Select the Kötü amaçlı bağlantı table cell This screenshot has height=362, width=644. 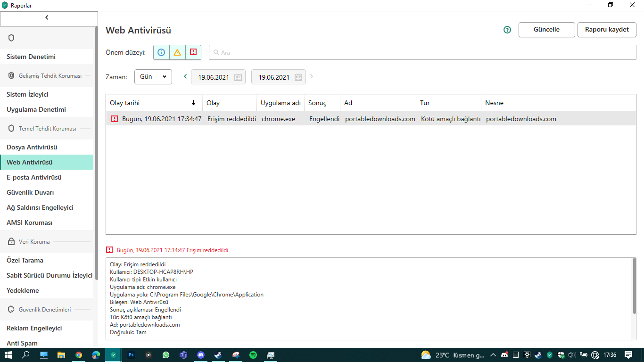pos(451,119)
